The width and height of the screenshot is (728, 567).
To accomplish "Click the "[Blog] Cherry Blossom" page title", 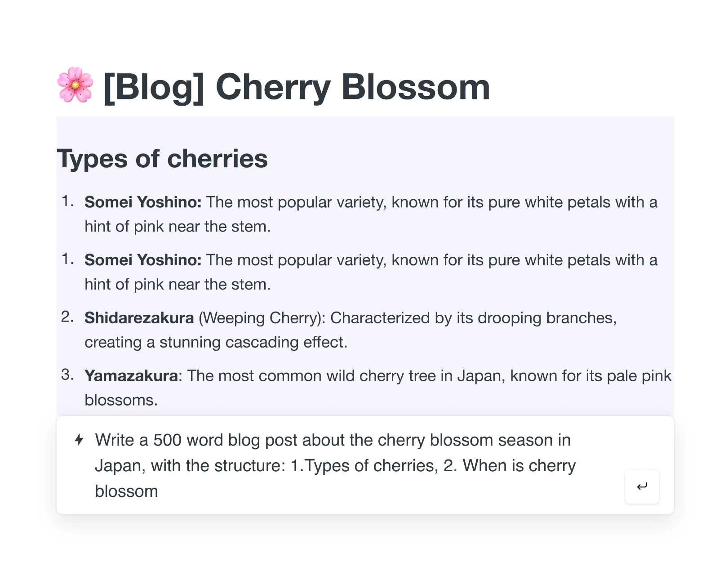I will coord(297,87).
